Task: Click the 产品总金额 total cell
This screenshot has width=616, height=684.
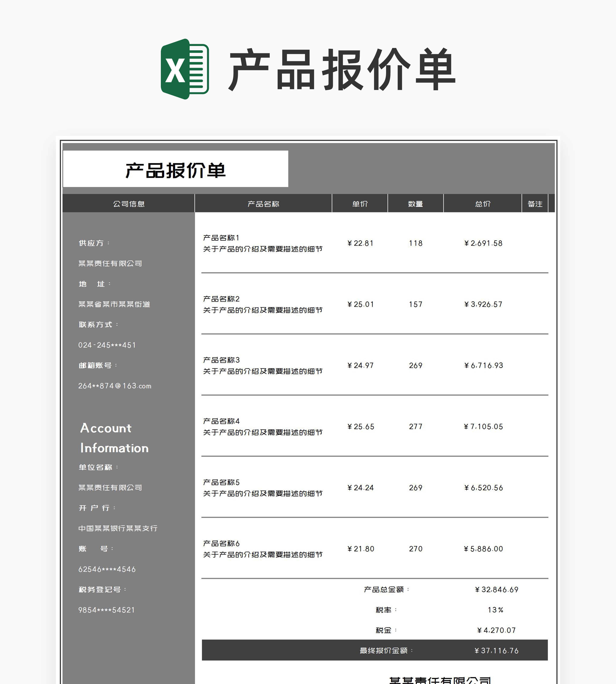Action: pyautogui.click(x=386, y=590)
